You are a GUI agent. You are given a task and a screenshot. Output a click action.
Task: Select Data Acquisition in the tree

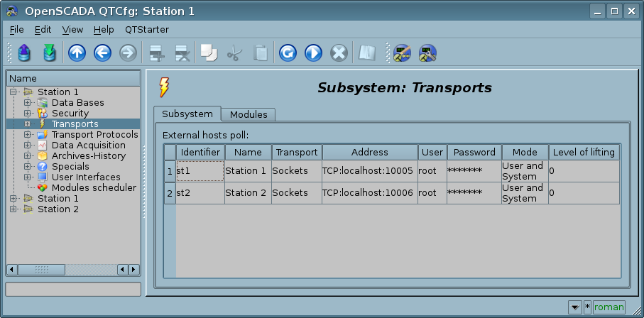(88, 146)
